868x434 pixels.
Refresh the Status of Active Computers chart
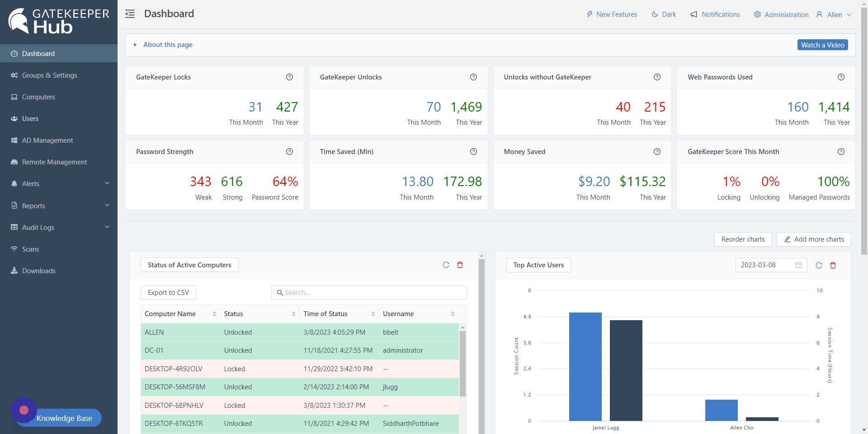click(x=446, y=265)
